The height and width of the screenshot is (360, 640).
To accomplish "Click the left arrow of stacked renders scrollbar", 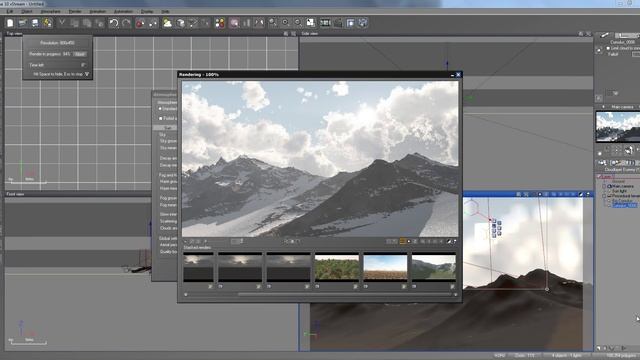I will coord(186,294).
